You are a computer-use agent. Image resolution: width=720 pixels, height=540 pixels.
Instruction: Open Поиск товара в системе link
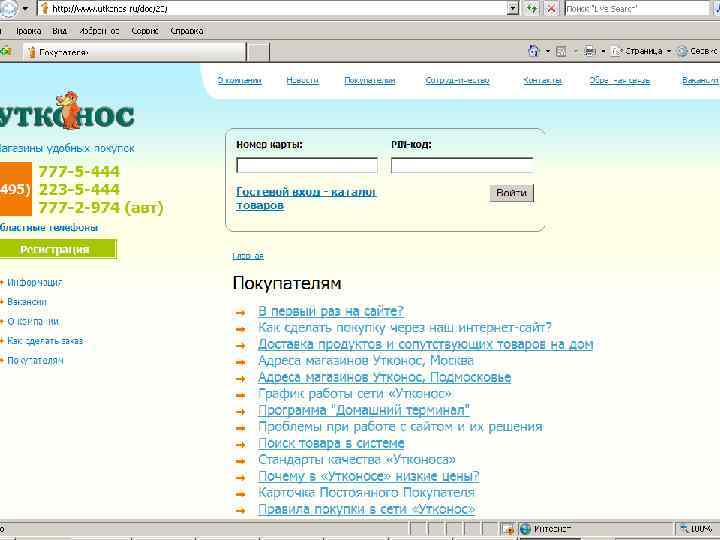tap(331, 443)
